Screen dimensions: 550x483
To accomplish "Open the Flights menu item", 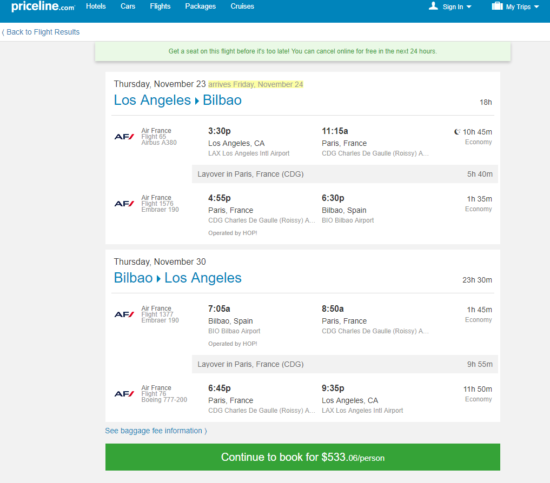I will (160, 6).
